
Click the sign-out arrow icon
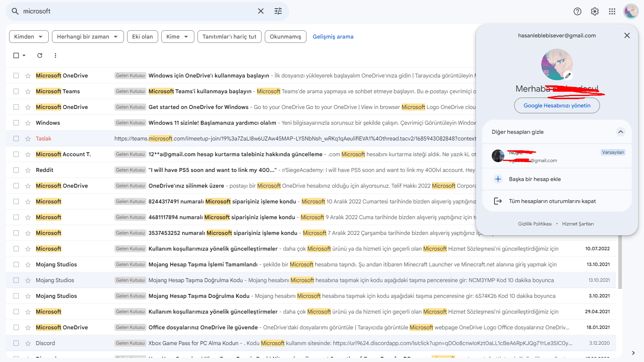coord(498,201)
